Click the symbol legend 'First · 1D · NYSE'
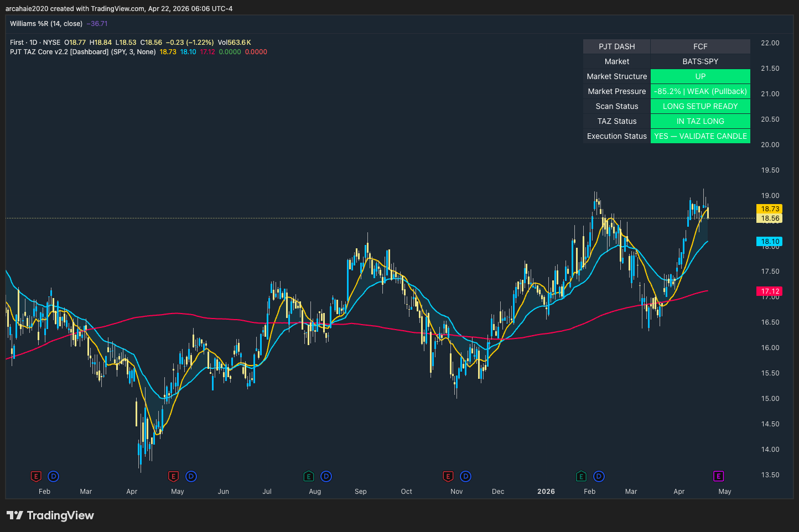This screenshot has width=799, height=532. click(x=35, y=43)
